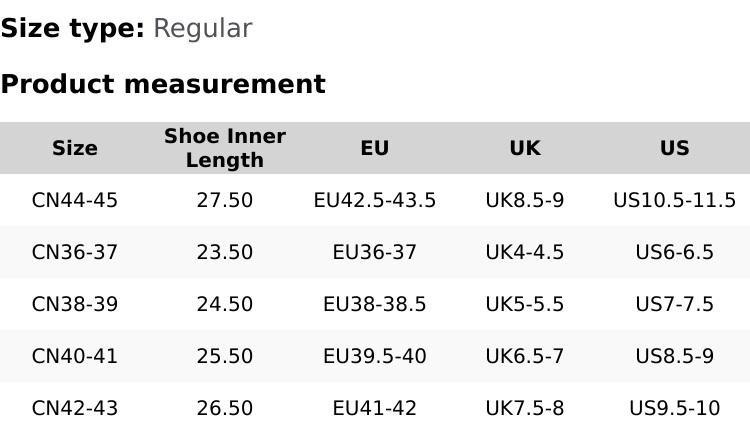This screenshot has height=434, width=750.
Task: Click the Shoe Inner Length column header
Action: [225, 148]
